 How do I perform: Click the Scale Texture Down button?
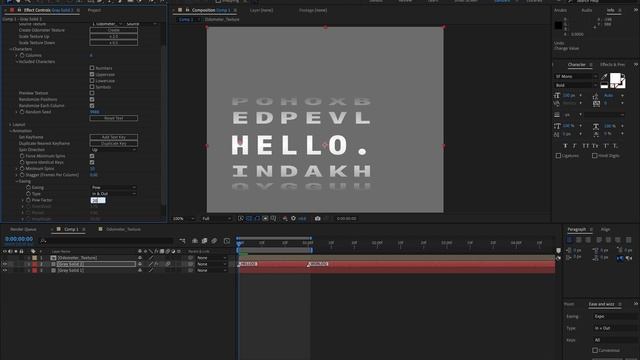coord(113,42)
